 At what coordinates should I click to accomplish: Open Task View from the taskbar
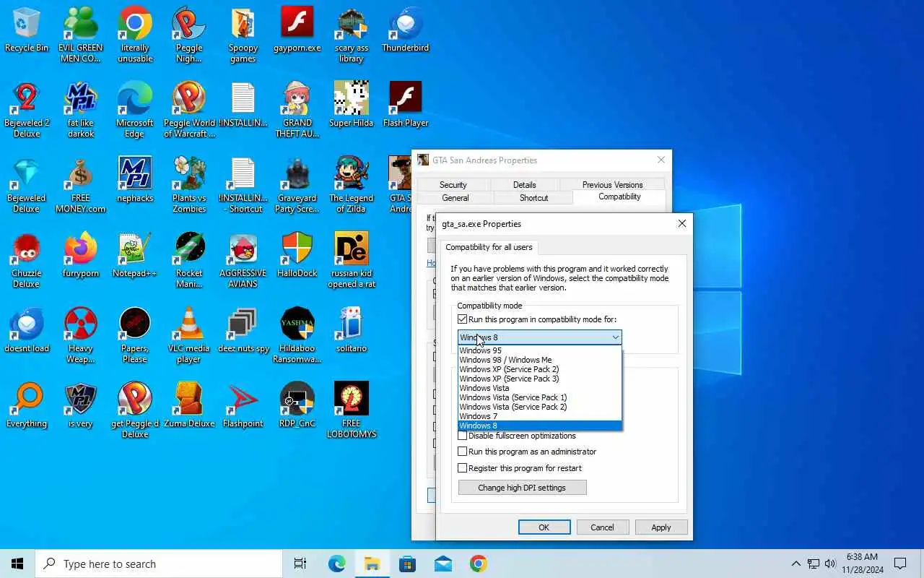(x=300, y=564)
